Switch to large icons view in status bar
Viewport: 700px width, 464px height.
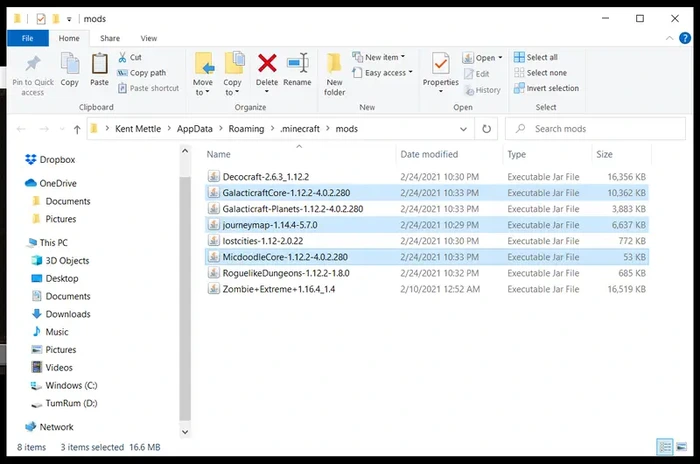tap(681, 447)
